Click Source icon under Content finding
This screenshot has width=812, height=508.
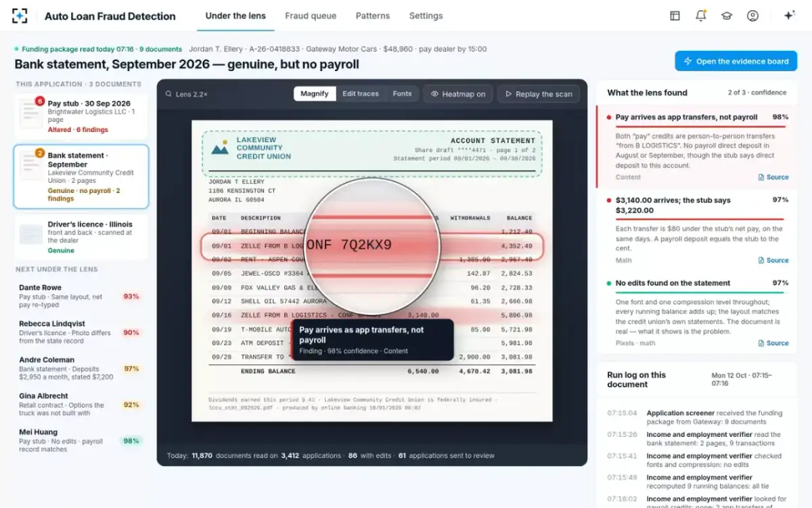coord(761,177)
